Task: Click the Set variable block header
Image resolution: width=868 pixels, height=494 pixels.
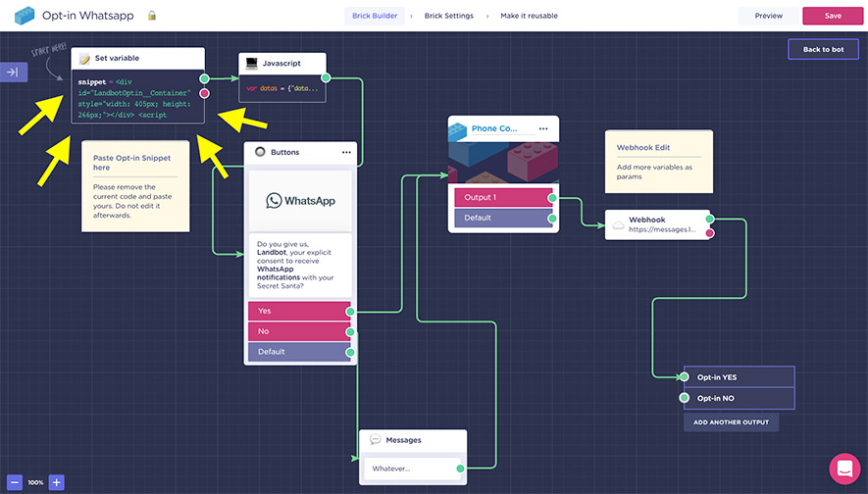Action: (x=138, y=58)
